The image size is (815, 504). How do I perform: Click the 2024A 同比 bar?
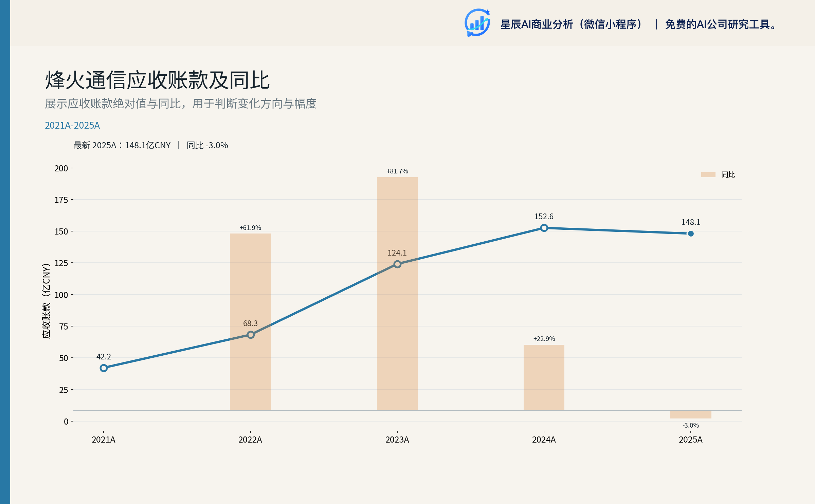pyautogui.click(x=544, y=377)
